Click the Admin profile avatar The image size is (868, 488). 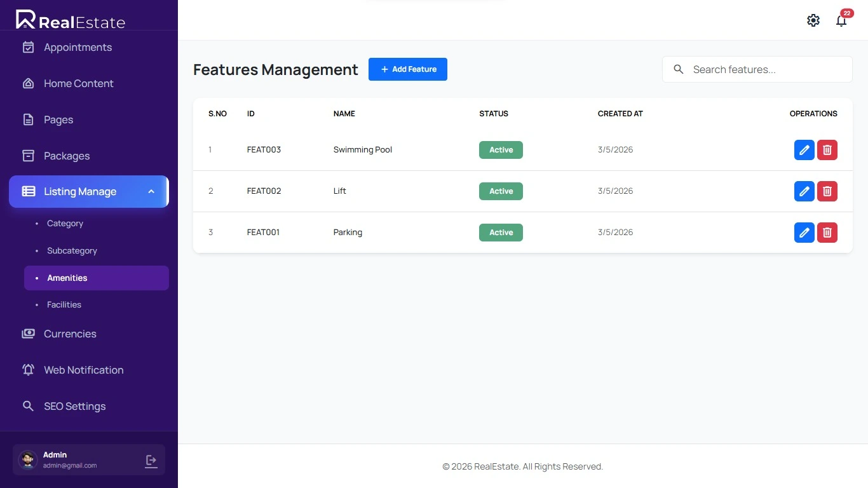click(x=28, y=460)
